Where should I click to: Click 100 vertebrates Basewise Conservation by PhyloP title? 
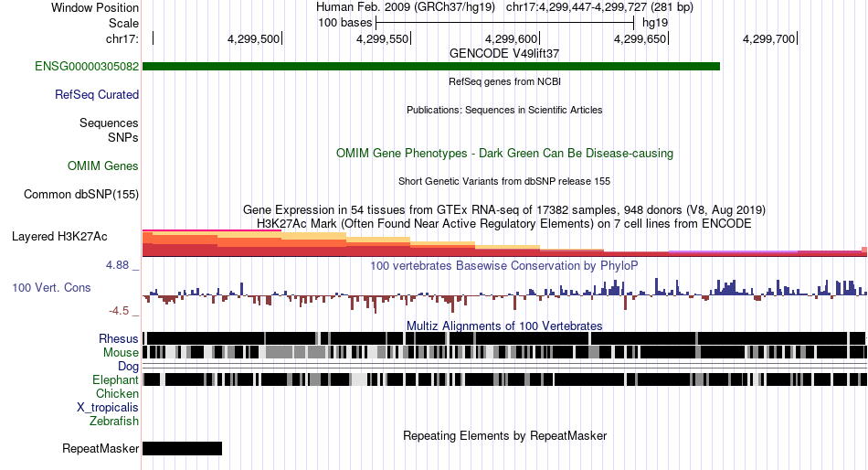point(504,266)
